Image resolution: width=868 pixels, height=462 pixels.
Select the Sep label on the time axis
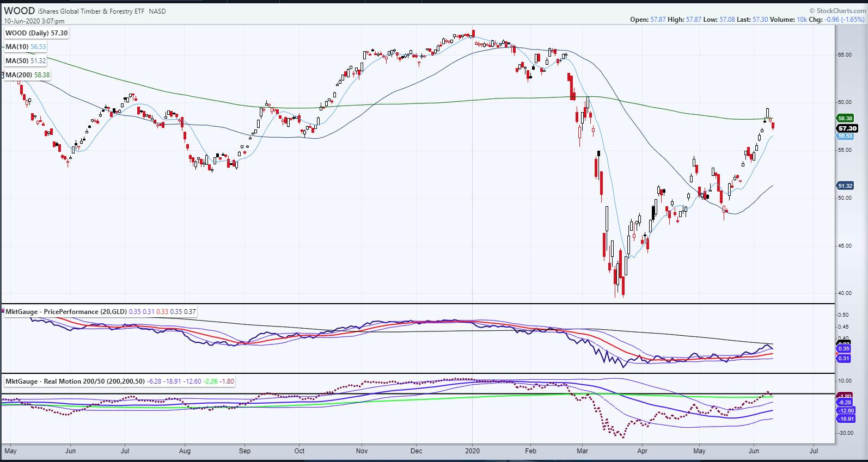tap(244, 451)
